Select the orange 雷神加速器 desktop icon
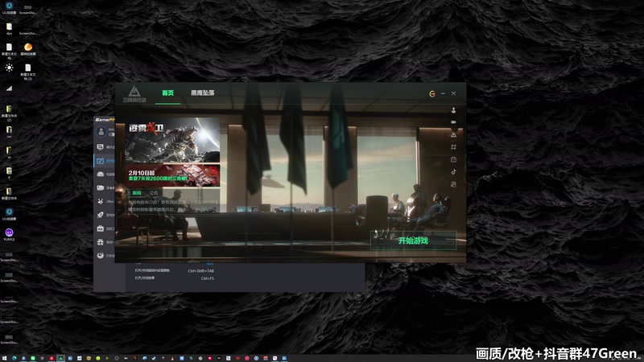The width and height of the screenshot is (644, 362). (x=28, y=49)
